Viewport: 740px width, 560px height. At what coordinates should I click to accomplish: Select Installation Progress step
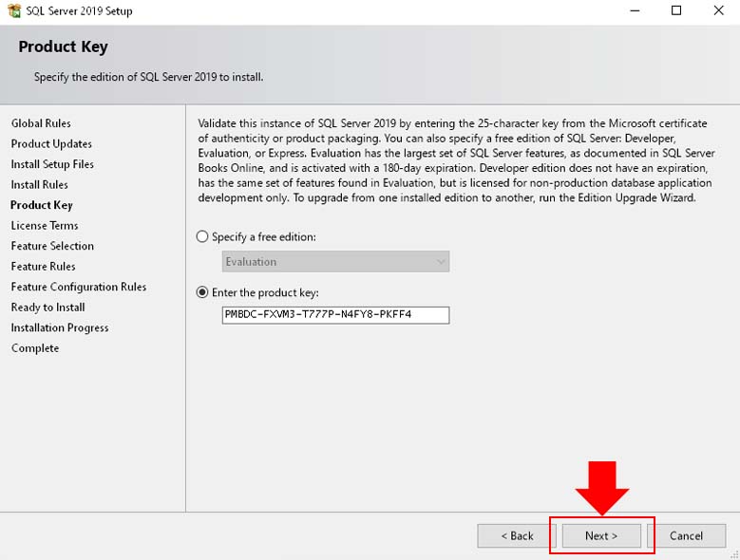pyautogui.click(x=60, y=327)
